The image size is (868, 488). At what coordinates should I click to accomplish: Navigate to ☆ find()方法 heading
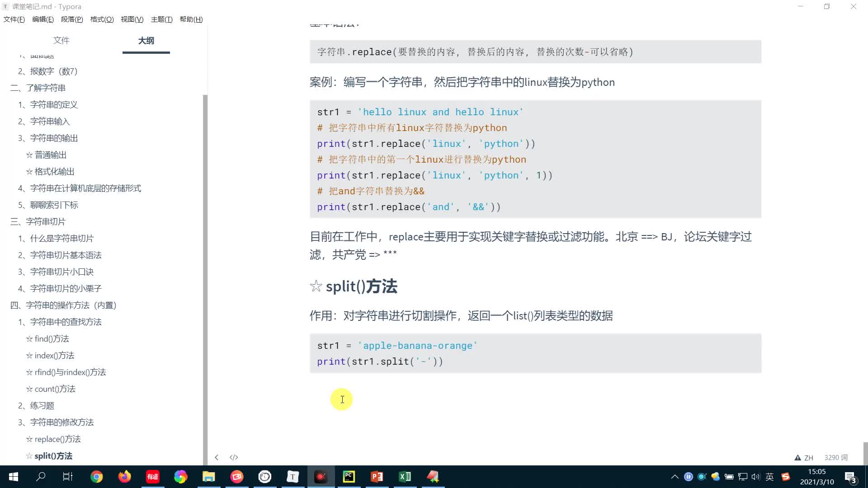click(47, 339)
